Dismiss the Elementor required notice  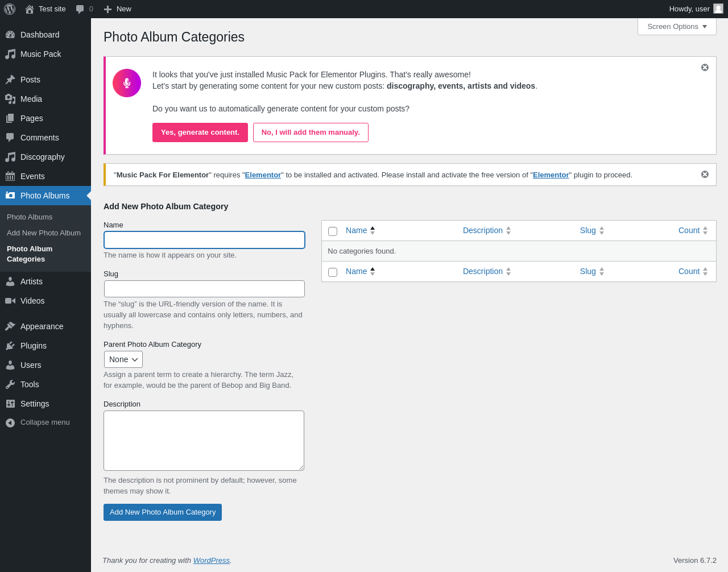point(705,175)
